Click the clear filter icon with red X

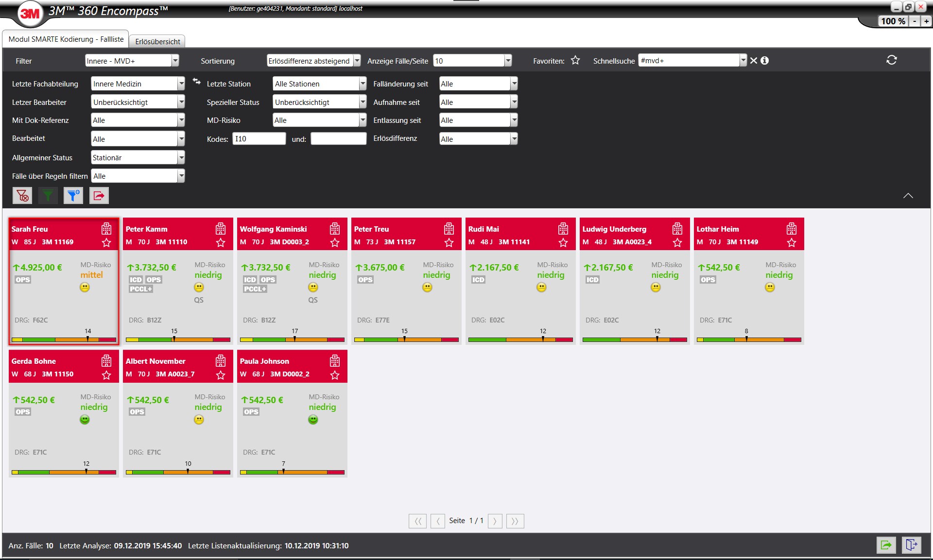[22, 196]
